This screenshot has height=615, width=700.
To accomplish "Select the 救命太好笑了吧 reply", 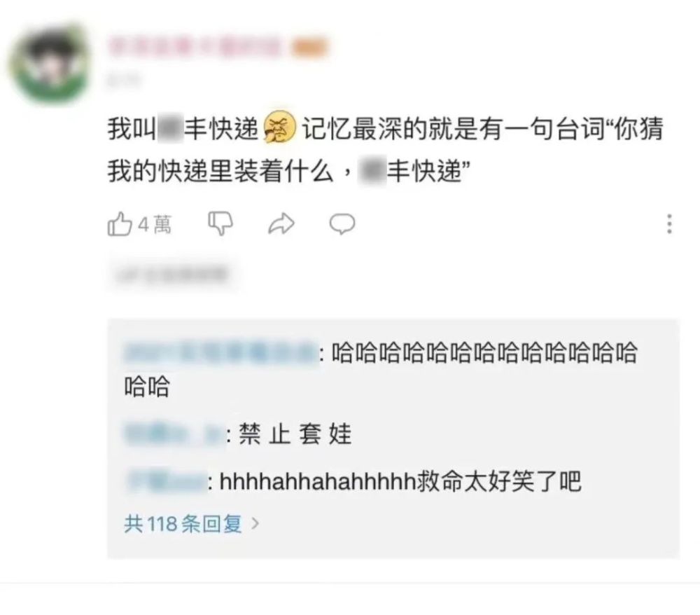I will [499, 481].
